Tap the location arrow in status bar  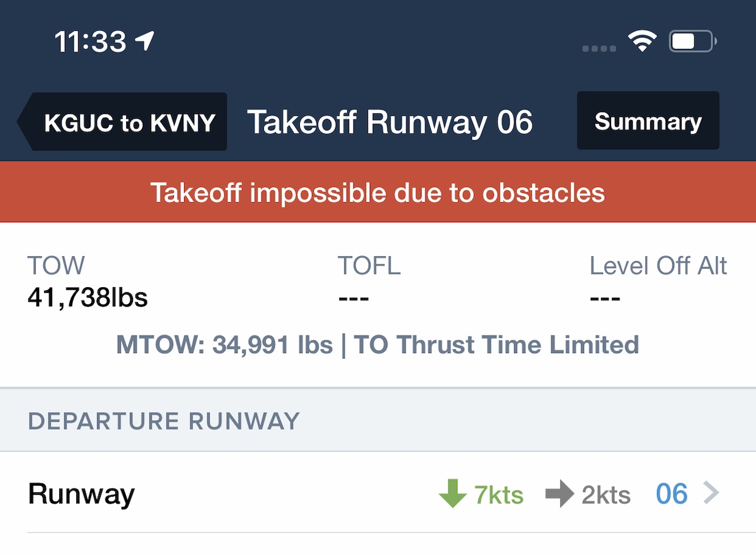coord(145,42)
